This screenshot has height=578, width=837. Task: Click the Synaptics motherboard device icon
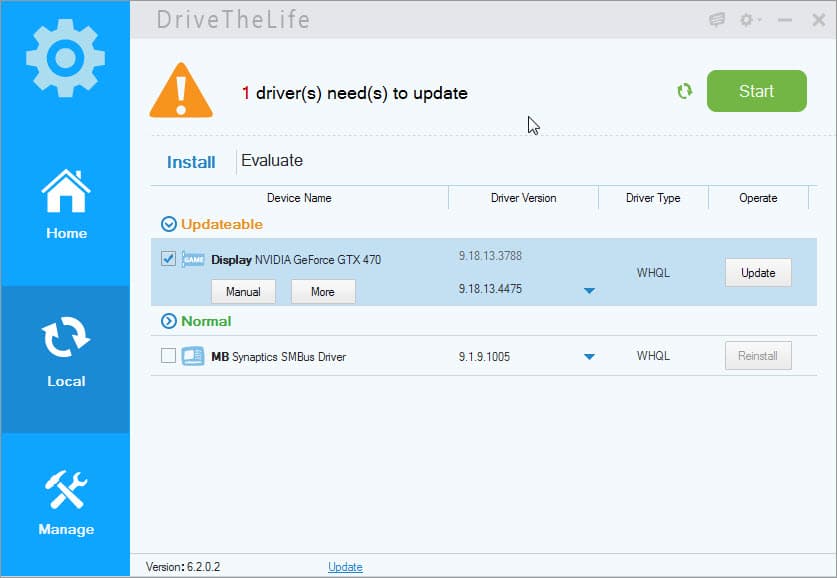pyautogui.click(x=193, y=356)
